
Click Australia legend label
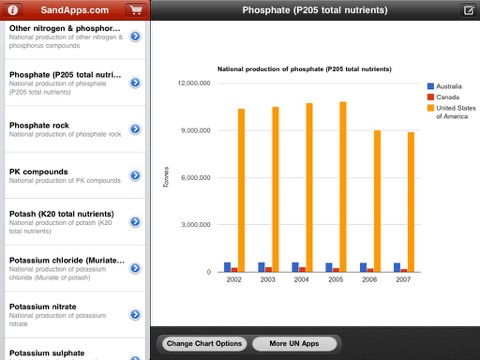(x=449, y=86)
